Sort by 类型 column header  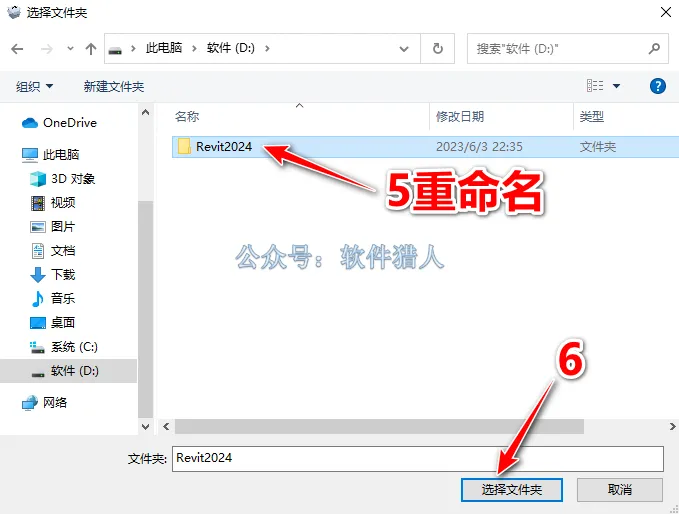pyautogui.click(x=592, y=116)
